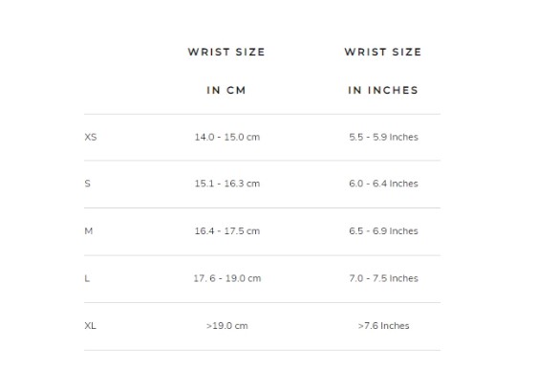Click the 6.0 - 6.4 Inches cell

click(383, 184)
